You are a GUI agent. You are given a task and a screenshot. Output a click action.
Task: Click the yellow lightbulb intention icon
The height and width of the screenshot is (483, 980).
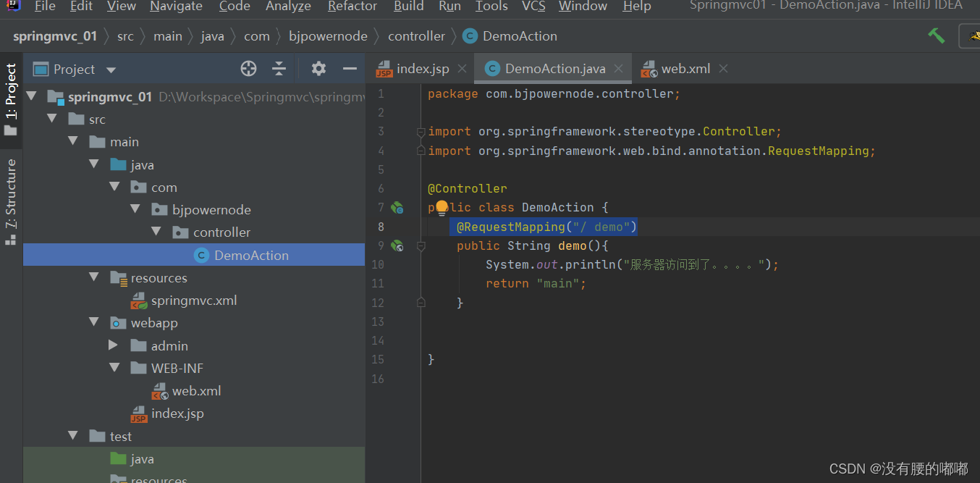442,209
